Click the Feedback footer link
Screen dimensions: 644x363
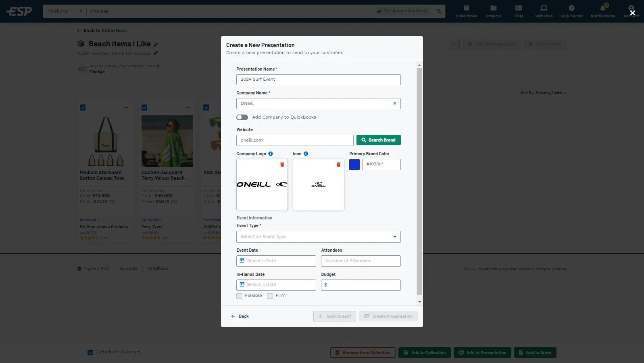click(158, 269)
